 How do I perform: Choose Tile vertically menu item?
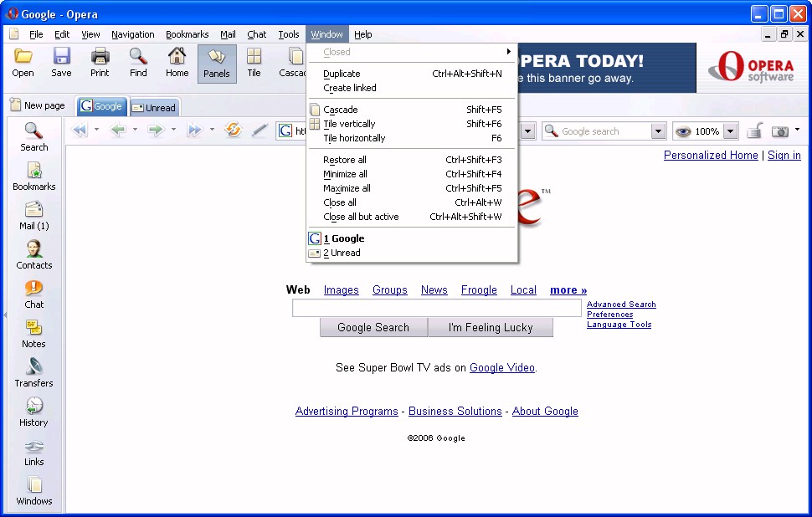click(x=412, y=124)
